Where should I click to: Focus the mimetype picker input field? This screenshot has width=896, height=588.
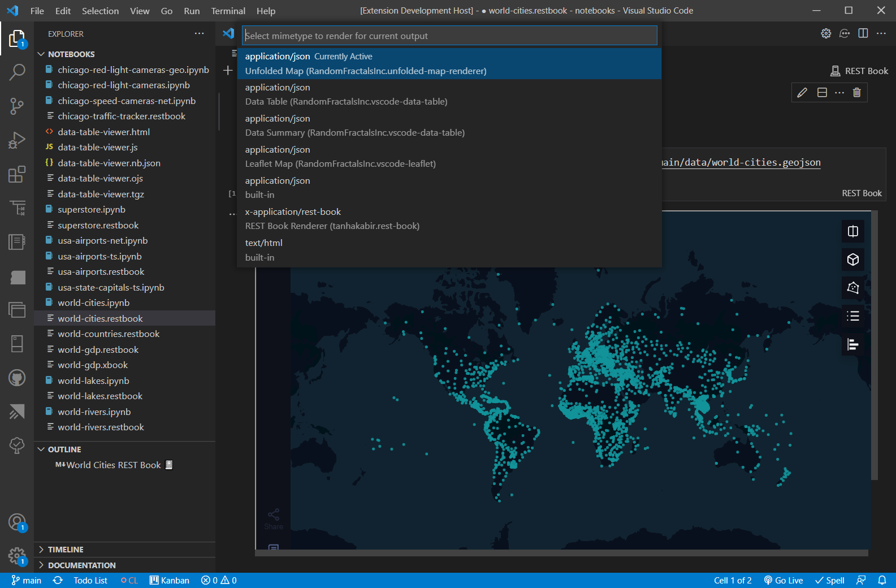449,36
